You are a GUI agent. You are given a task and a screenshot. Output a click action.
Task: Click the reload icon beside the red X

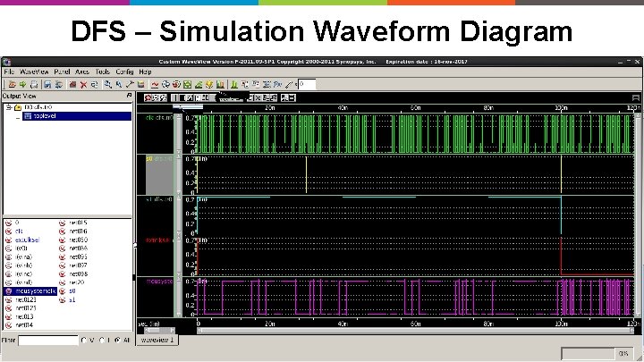(x=95, y=85)
